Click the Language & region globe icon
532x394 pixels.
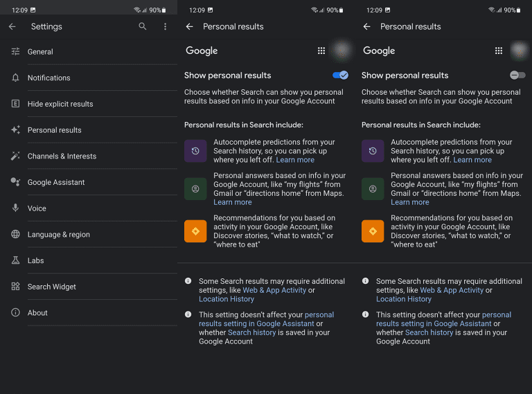[x=15, y=234]
